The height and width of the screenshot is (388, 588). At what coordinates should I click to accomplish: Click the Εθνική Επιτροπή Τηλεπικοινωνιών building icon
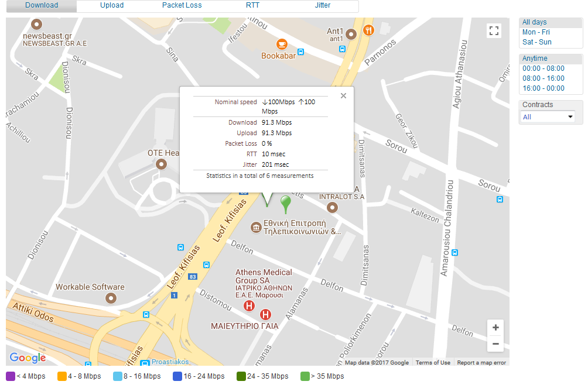tap(256, 227)
